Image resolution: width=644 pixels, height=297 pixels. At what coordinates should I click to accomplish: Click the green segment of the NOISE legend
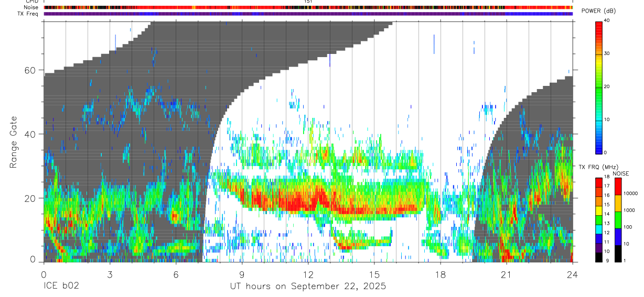tap(618, 220)
